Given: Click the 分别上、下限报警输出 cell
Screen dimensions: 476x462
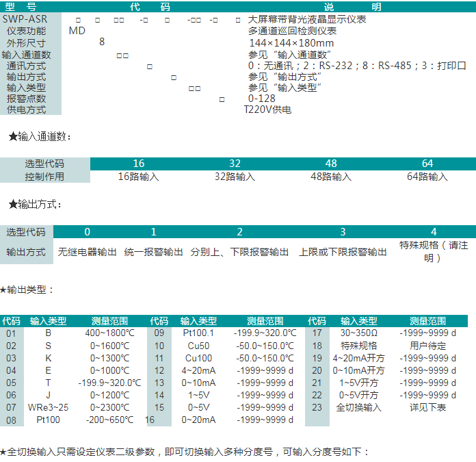Looking at the screenshot, I should coord(239,252).
